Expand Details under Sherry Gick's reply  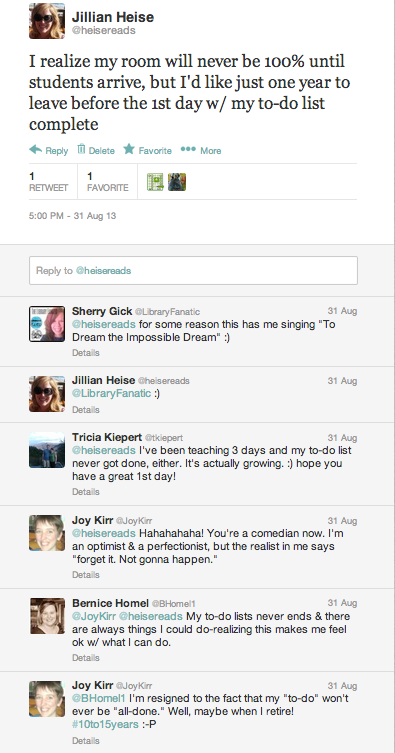click(x=85, y=352)
